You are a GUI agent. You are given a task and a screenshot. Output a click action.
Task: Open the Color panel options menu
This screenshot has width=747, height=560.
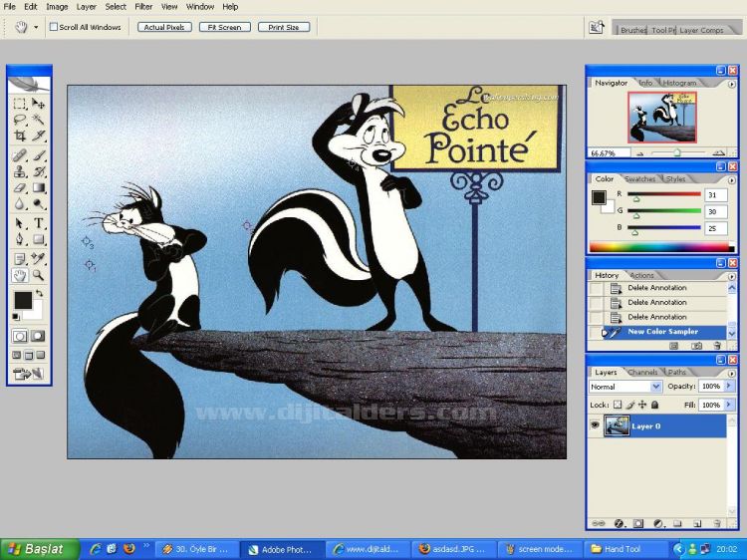coord(732,180)
